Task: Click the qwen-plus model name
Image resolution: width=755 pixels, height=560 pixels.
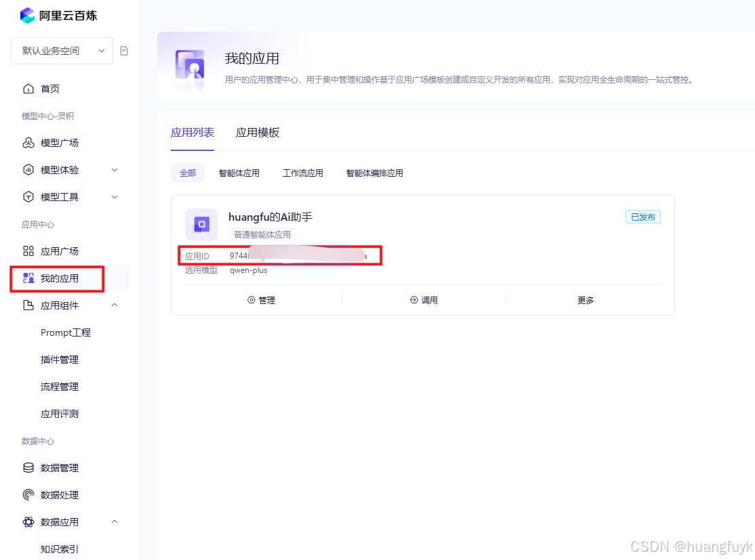Action: pyautogui.click(x=249, y=270)
